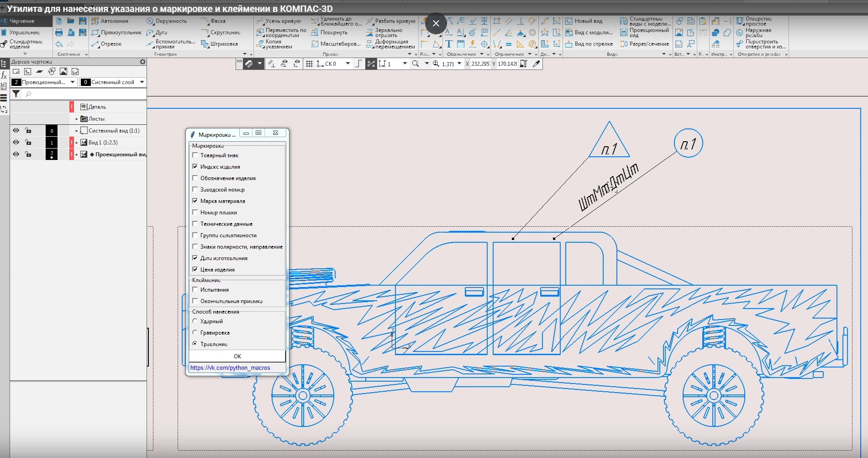Select the Ударный radio button
Image resolution: width=868 pixels, height=458 pixels.
point(195,321)
